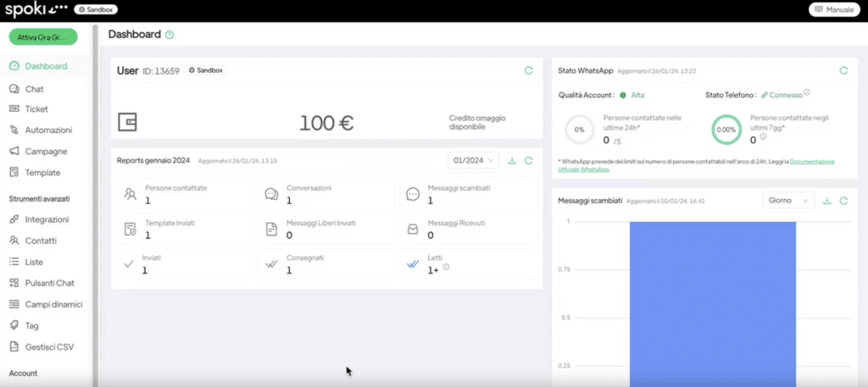Open the 01/2024 month dropdown
The image size is (868, 387).
tap(473, 160)
